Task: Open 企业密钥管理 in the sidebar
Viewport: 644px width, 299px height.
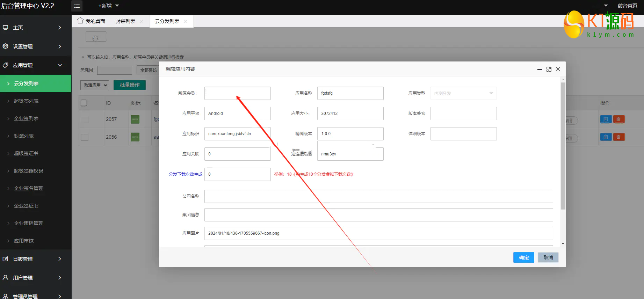Action: click(x=36, y=223)
